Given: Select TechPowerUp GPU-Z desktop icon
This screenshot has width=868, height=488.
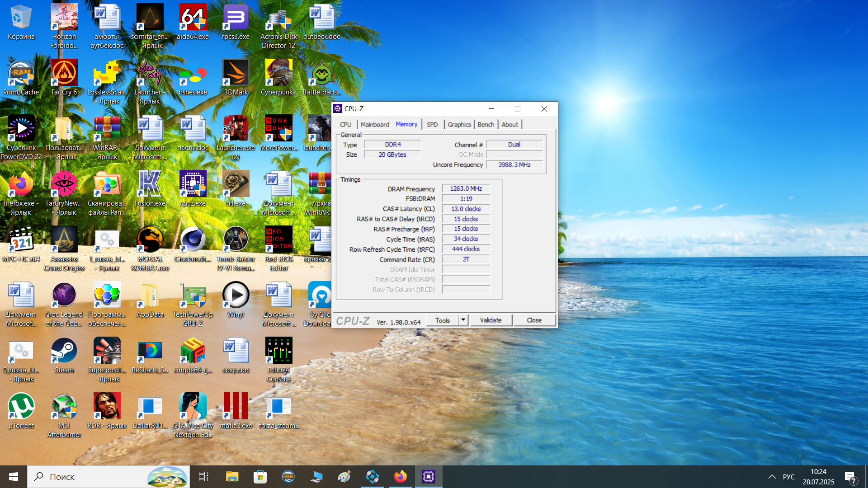Looking at the screenshot, I should [x=193, y=296].
